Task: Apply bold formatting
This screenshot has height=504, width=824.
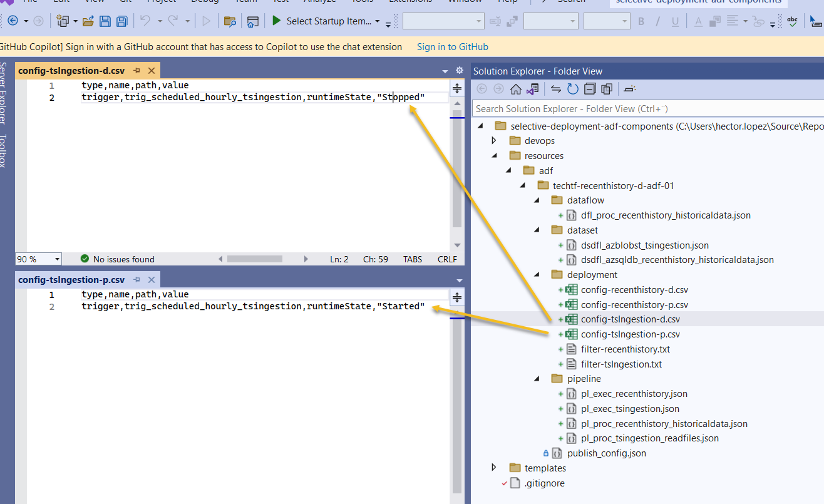Action: [x=640, y=21]
